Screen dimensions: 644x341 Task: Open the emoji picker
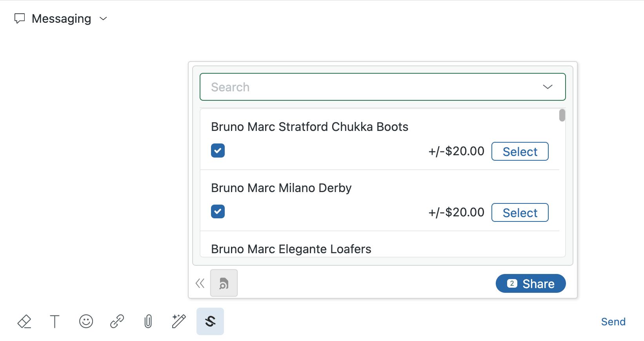86,321
